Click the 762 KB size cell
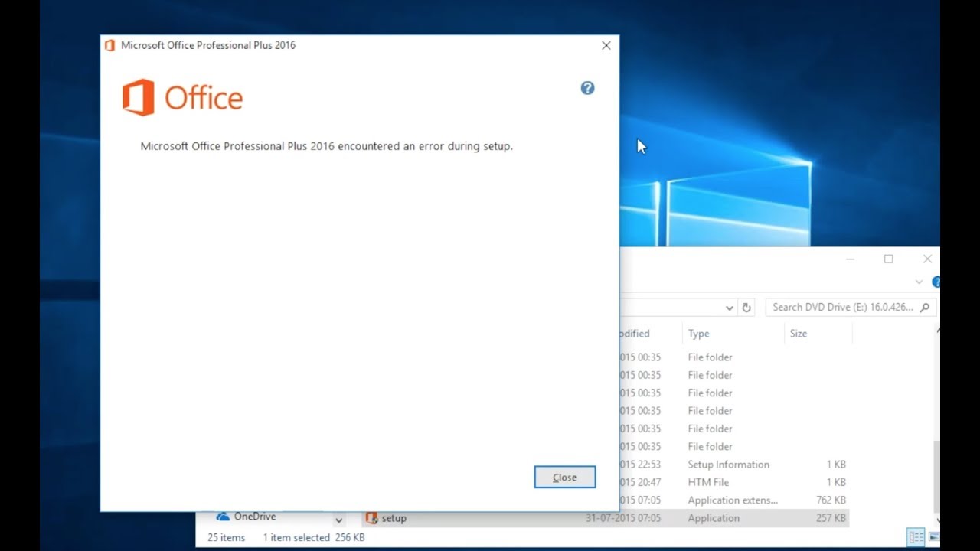 [x=831, y=500]
